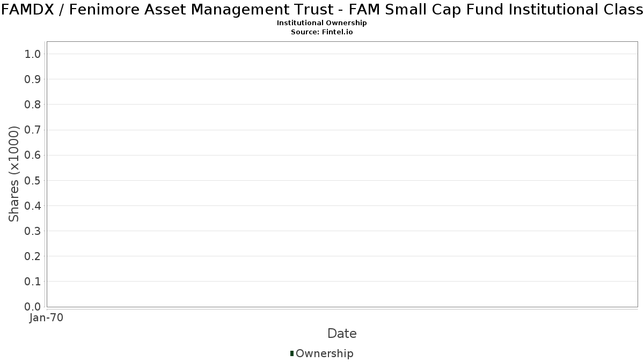The width and height of the screenshot is (644, 362).
Task: Click the Jan-70 date tick label
Action: 47,318
